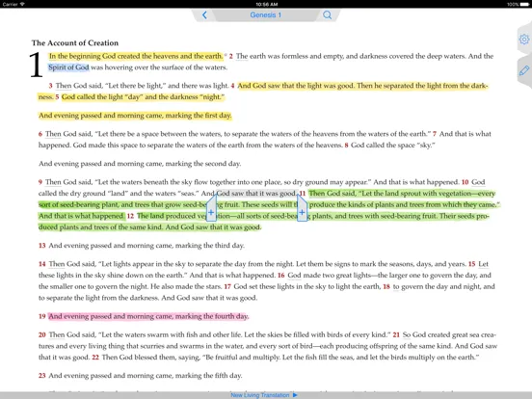Tap verse number 18
The height and width of the screenshot is (399, 532).
[x=386, y=286]
